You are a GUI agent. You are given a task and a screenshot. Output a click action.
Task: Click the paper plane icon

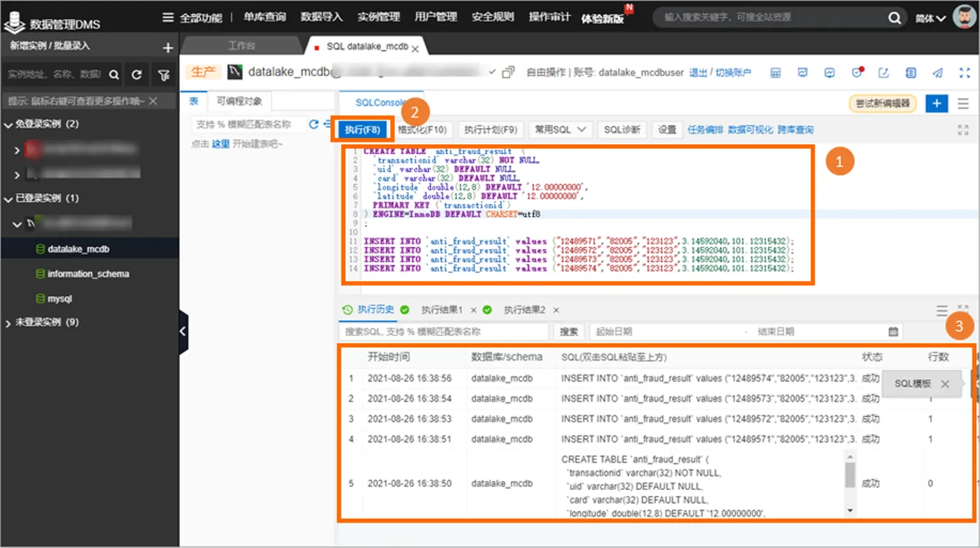pyautogui.click(x=937, y=73)
